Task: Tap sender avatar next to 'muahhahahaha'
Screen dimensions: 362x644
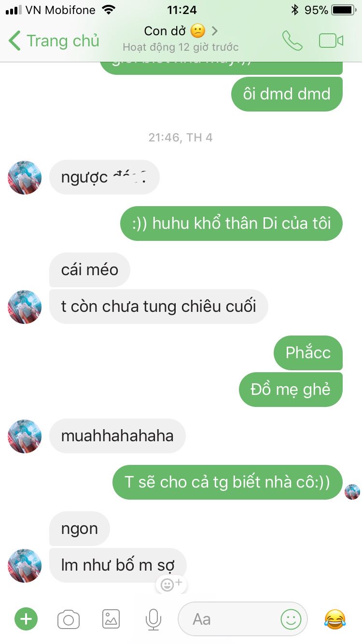Action: tap(25, 436)
